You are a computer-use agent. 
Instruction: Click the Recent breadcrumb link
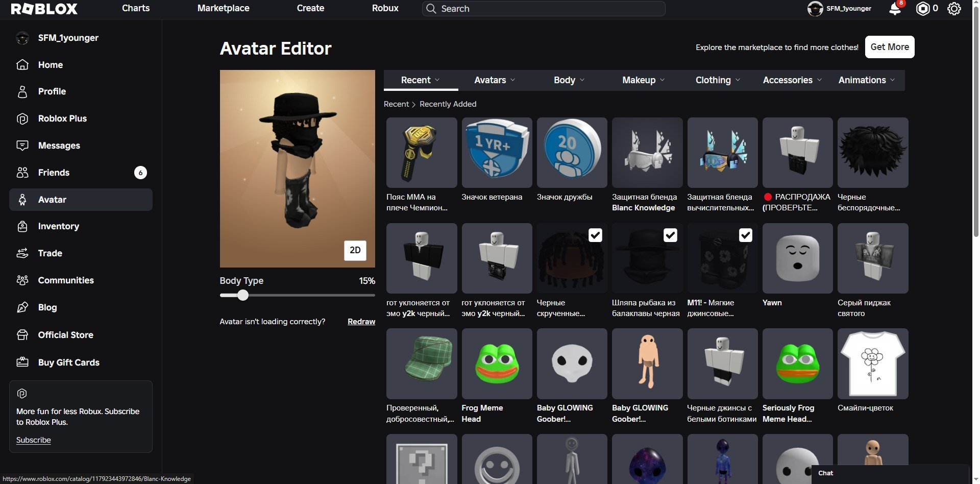coord(396,104)
